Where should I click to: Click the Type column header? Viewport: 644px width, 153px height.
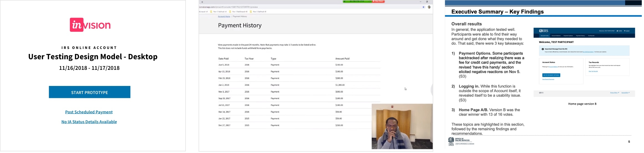(273, 59)
